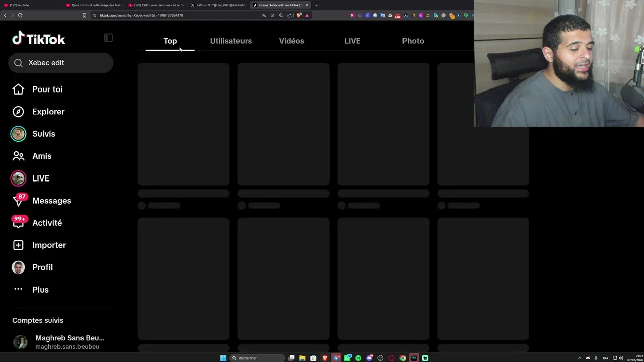Select the Top results tab
Screen dimensions: 644x362
click(170, 41)
